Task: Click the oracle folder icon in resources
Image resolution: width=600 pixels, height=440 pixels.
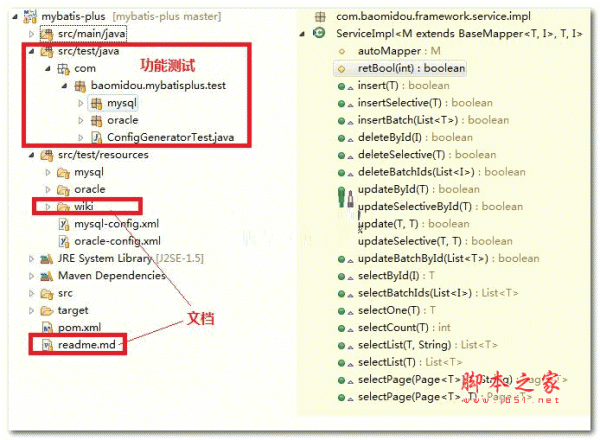Action: [x=63, y=190]
